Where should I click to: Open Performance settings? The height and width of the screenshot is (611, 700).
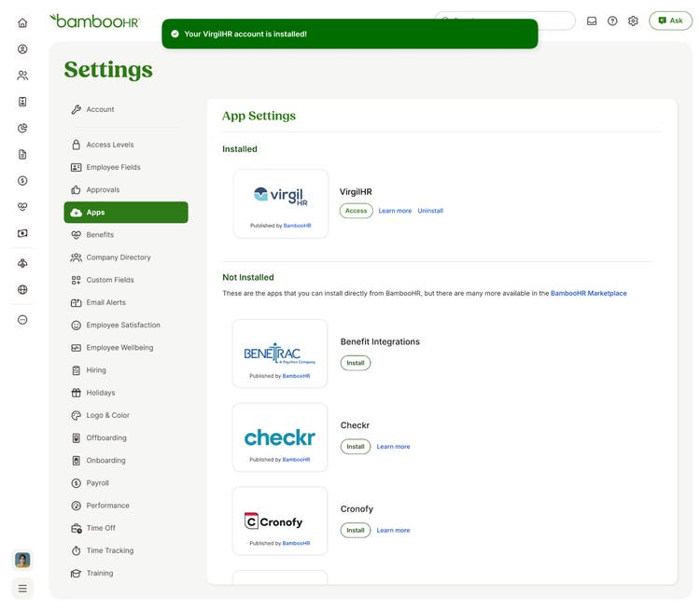(126, 506)
